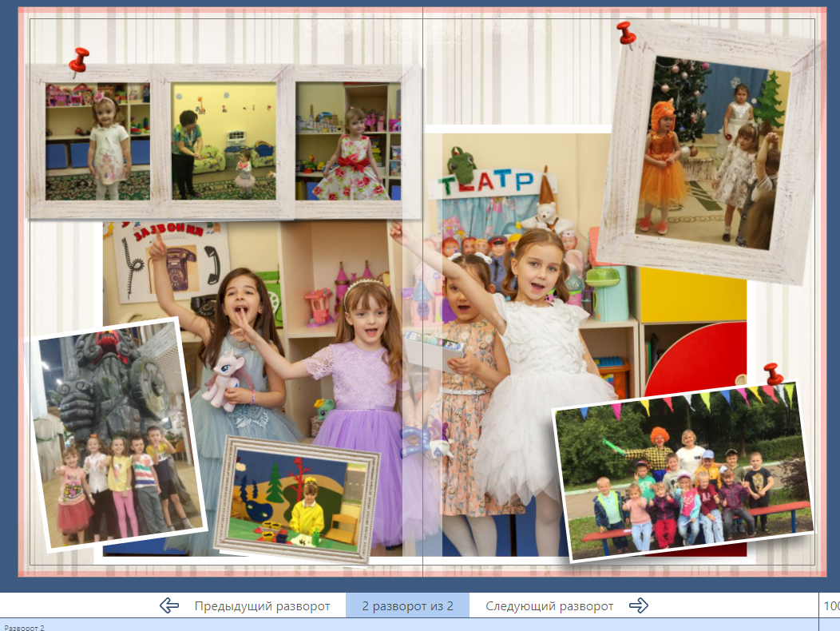Click the left arrow previous spread icon
Screen dimensions: 840x631
169,605
